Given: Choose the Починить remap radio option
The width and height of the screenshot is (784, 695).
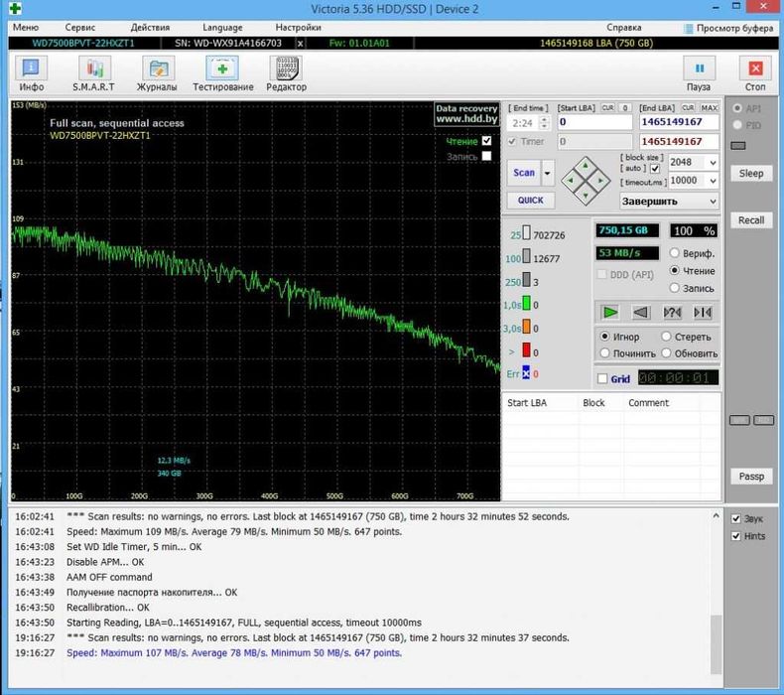Looking at the screenshot, I should click(x=604, y=353).
